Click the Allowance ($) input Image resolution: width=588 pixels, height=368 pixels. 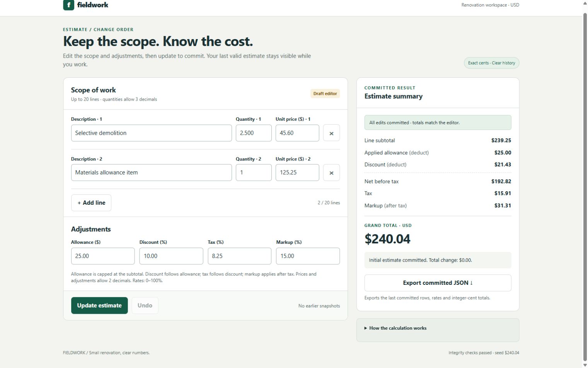pyautogui.click(x=103, y=256)
